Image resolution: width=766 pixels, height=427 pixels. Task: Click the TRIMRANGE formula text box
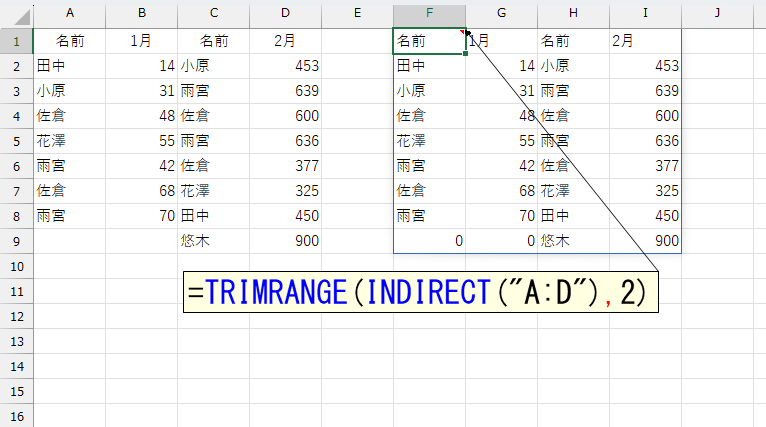point(422,292)
